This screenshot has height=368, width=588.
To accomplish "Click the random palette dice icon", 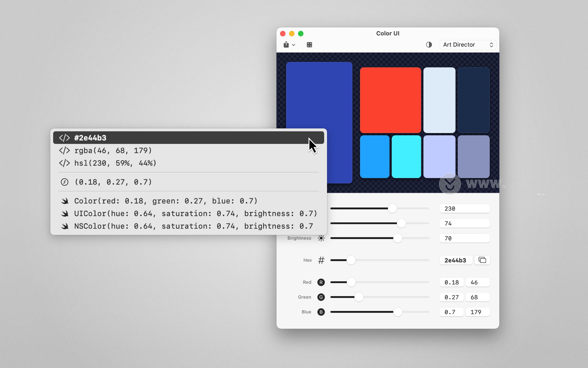I will click(x=309, y=45).
